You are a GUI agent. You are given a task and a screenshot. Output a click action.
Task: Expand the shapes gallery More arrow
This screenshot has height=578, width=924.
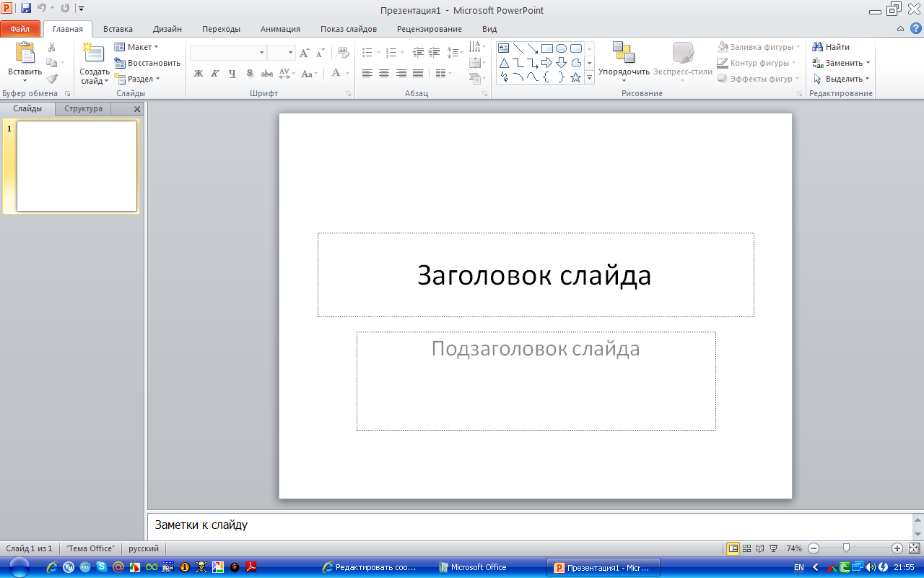pos(589,77)
